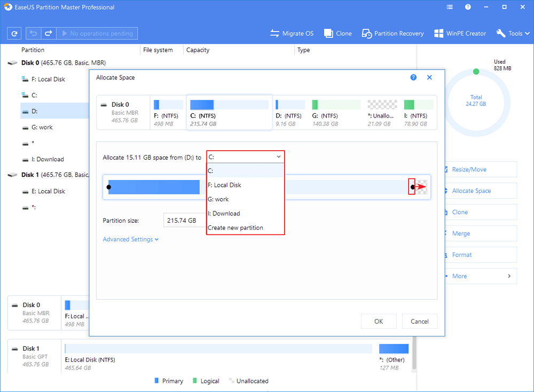Select C: (NTFS) 215.74 GB partition in dialog
The width and height of the screenshot is (534, 392).
tap(229, 112)
